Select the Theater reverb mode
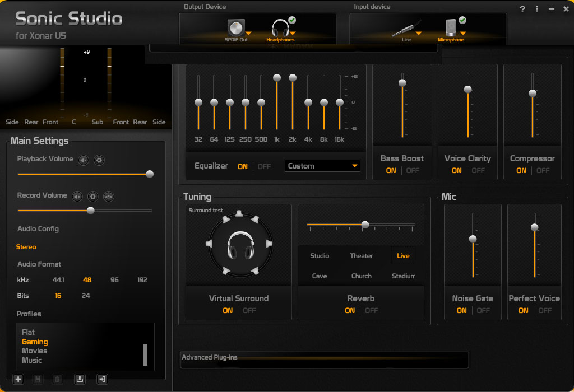This screenshot has height=392, width=574. click(362, 256)
